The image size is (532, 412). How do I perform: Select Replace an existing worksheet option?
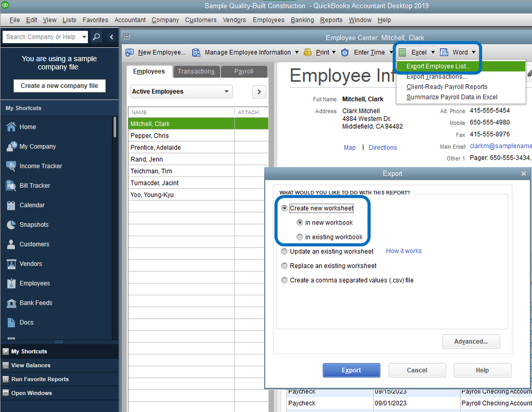[284, 266]
